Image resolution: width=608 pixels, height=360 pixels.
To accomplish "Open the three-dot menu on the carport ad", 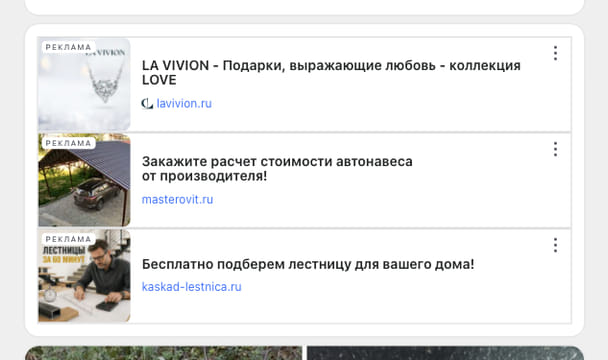I will 555,149.
